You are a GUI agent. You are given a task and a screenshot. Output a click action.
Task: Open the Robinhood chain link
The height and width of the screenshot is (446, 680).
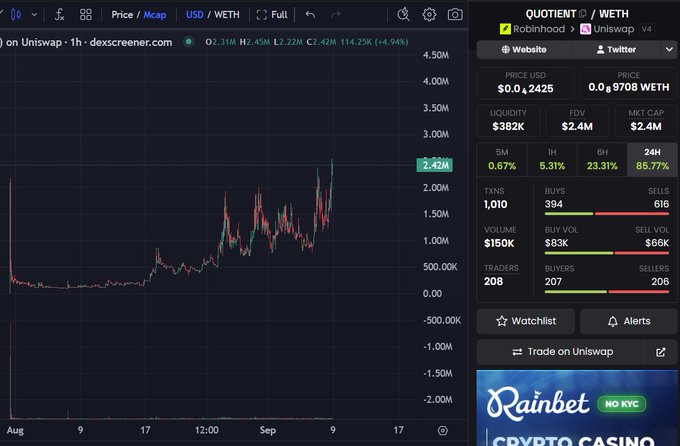[533, 29]
